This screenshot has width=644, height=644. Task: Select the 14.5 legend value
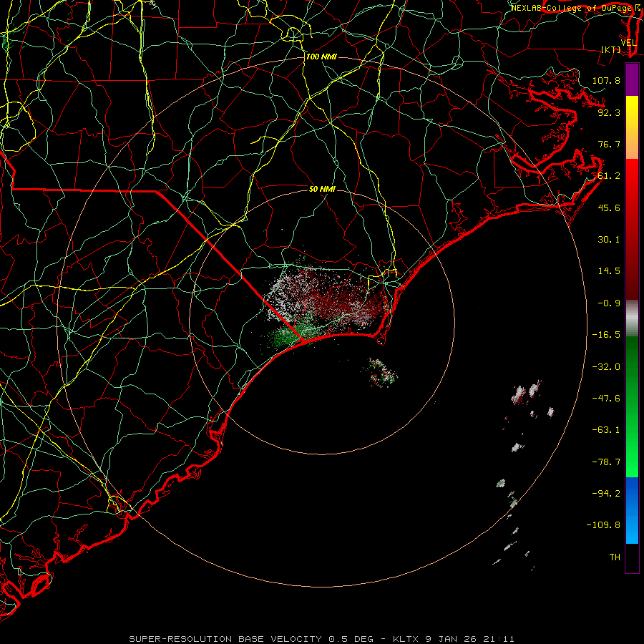click(609, 270)
